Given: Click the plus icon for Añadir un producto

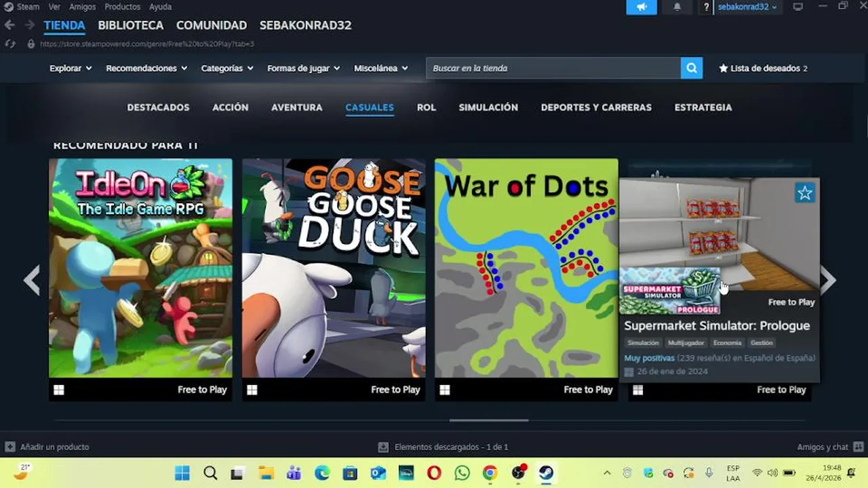Looking at the screenshot, I should 10,447.
